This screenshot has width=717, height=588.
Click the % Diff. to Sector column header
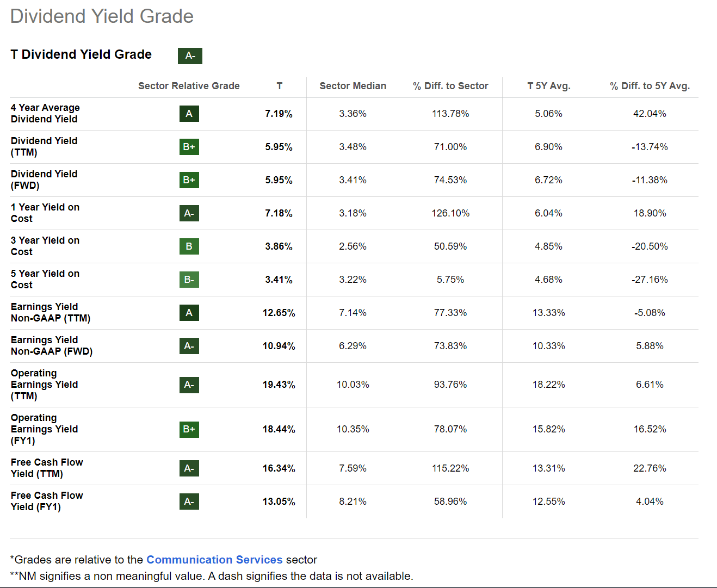(450, 86)
